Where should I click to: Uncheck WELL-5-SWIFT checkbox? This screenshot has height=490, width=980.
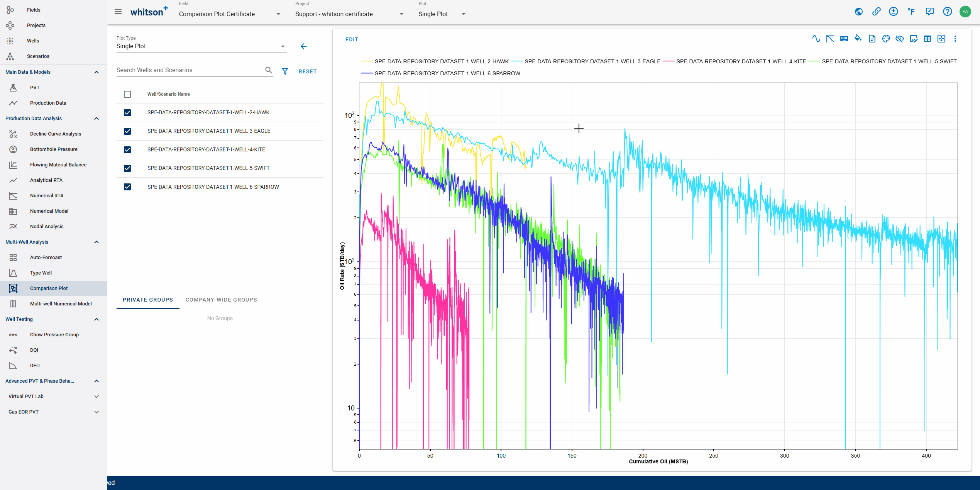point(127,168)
